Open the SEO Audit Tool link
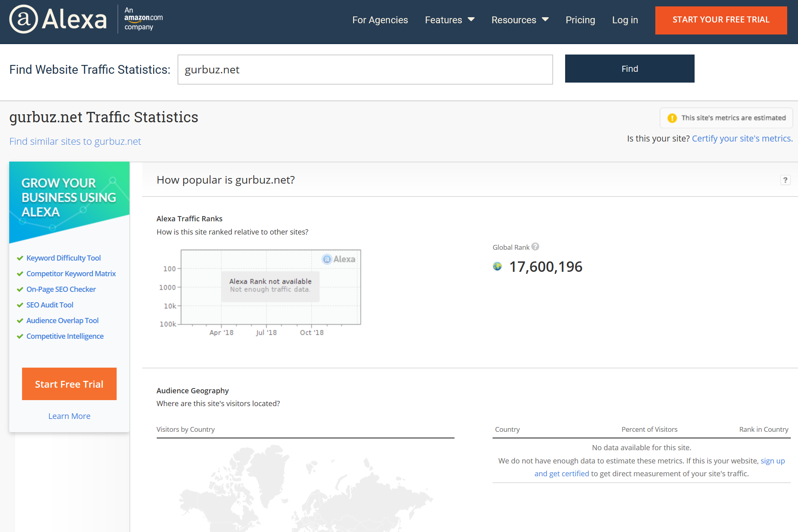The image size is (798, 532). click(50, 305)
